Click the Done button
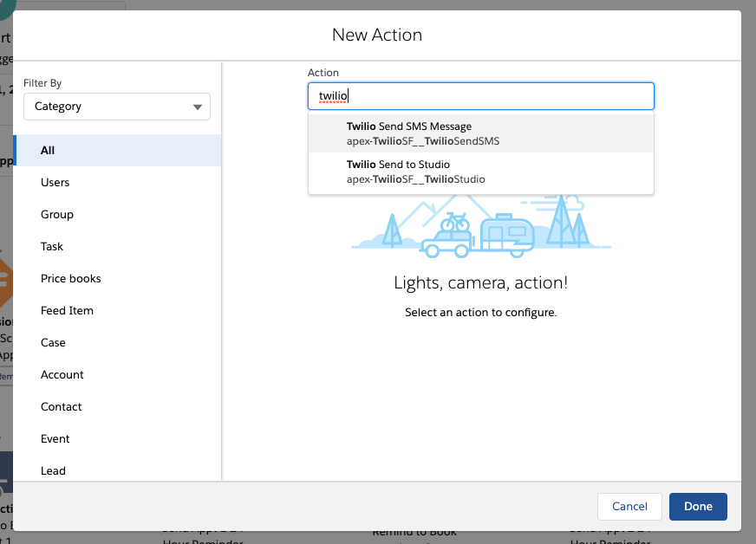This screenshot has height=544, width=756. [x=698, y=507]
